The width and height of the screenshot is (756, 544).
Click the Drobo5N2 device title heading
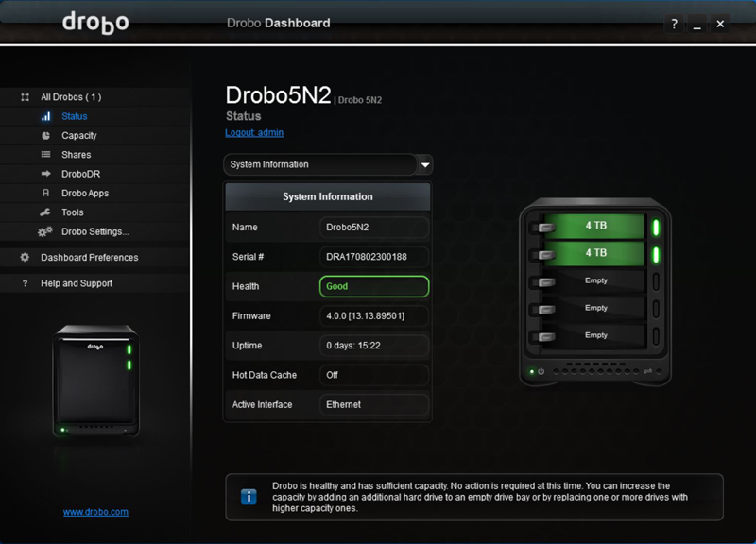(278, 95)
